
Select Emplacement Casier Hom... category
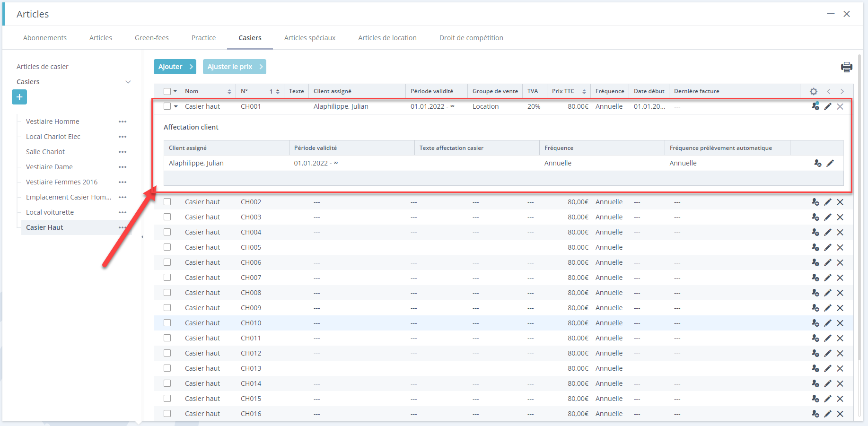point(69,197)
